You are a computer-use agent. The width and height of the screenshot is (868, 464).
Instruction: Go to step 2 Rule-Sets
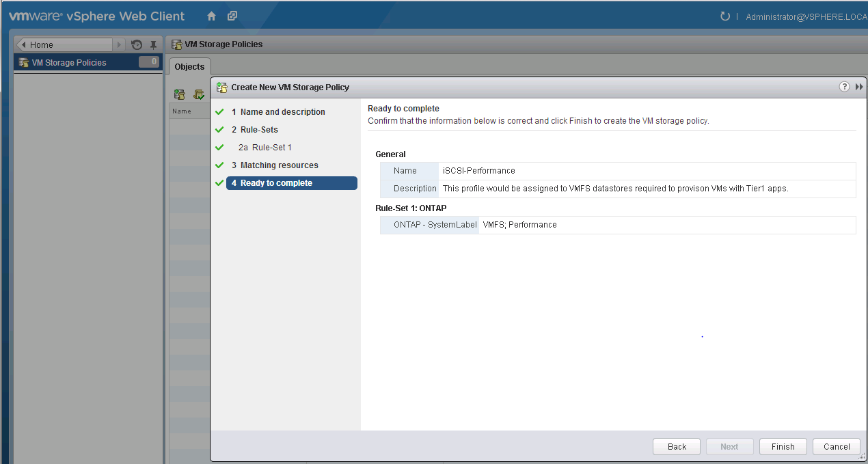tap(254, 130)
